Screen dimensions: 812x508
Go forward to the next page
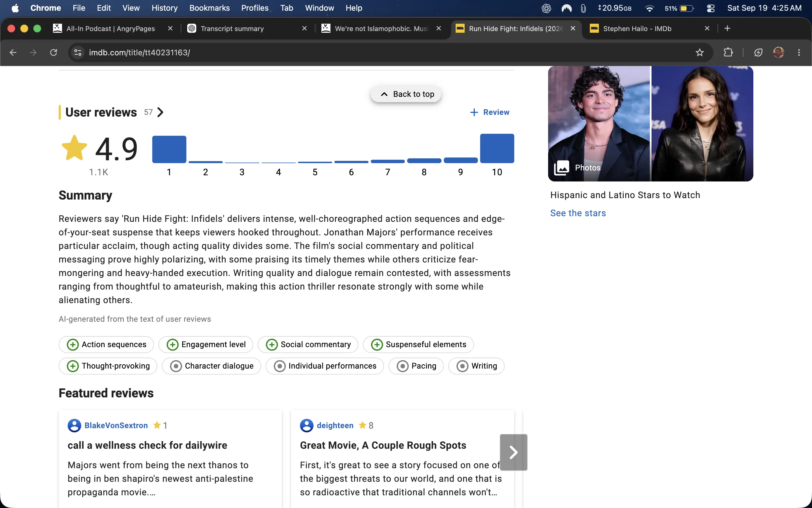pyautogui.click(x=33, y=52)
